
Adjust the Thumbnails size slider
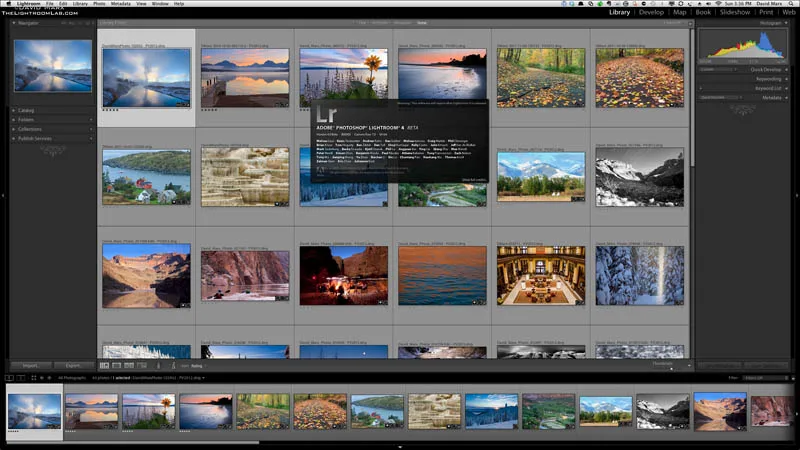tap(671, 368)
